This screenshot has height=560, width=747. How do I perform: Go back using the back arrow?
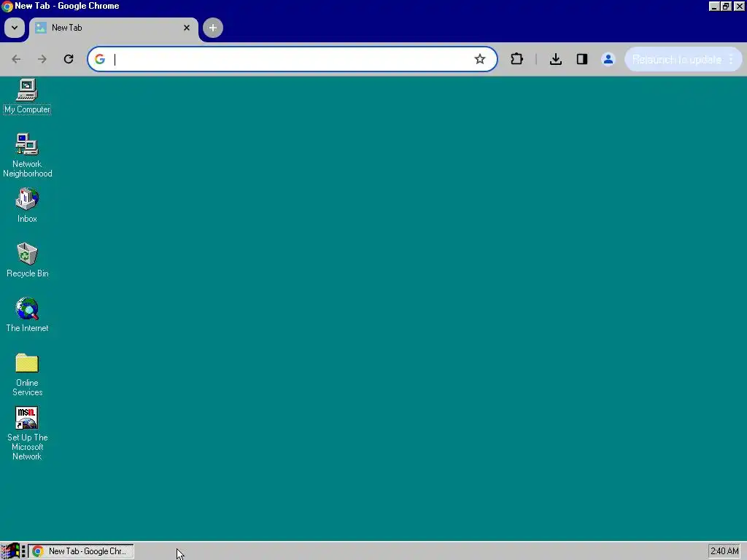tap(16, 59)
